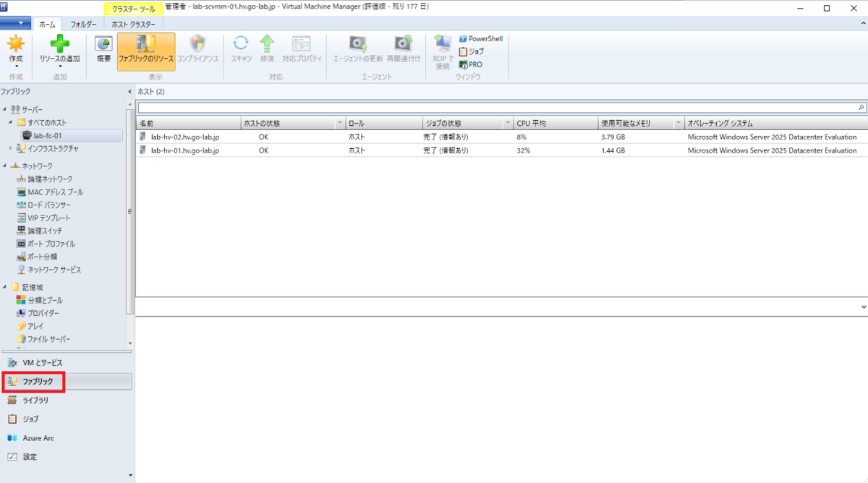
Task: Click the 32% CPU cell
Action: coord(524,150)
